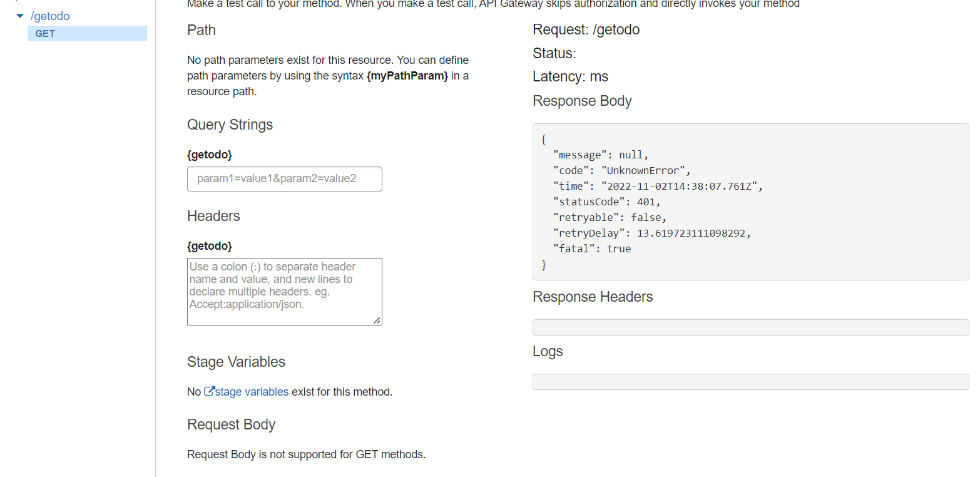Click the Stage Variables heading
Screen dimensions: 980x477
(x=236, y=362)
